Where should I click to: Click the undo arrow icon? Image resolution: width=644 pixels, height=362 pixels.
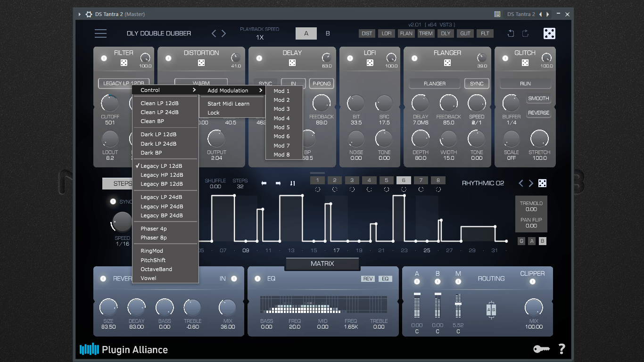[511, 33]
